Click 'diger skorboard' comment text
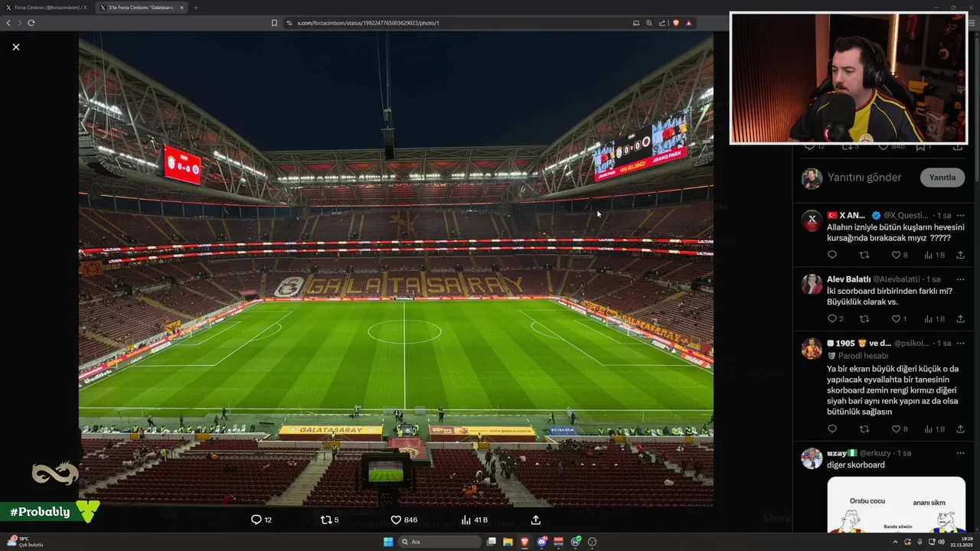 856,465
